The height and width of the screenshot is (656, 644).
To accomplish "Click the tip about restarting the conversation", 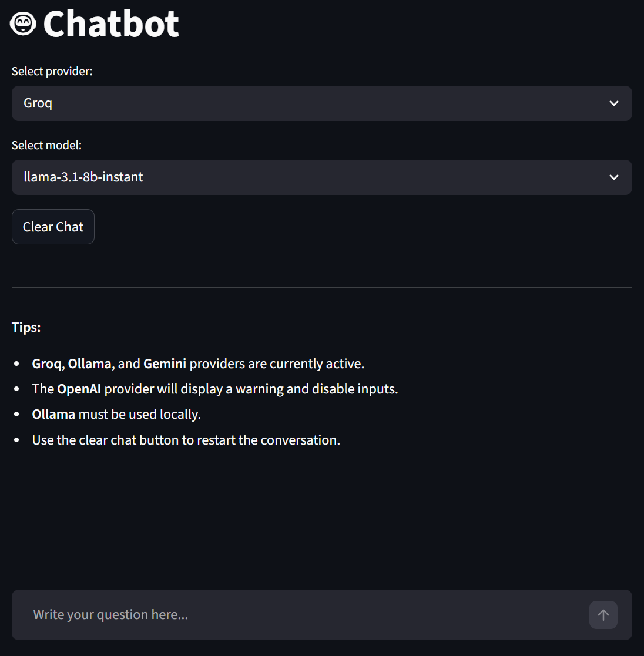I will coord(186,440).
